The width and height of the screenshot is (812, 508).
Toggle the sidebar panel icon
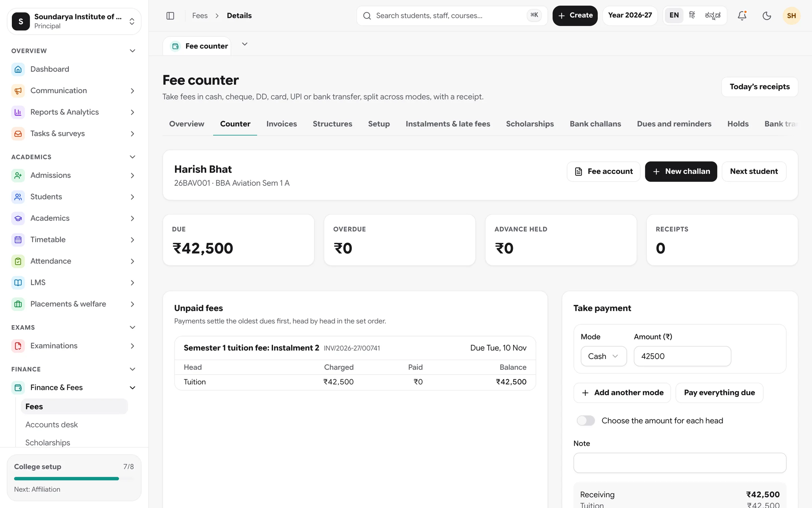point(170,16)
